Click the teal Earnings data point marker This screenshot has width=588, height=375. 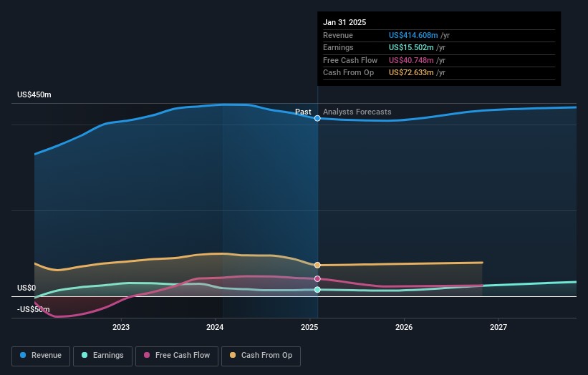pos(317,290)
